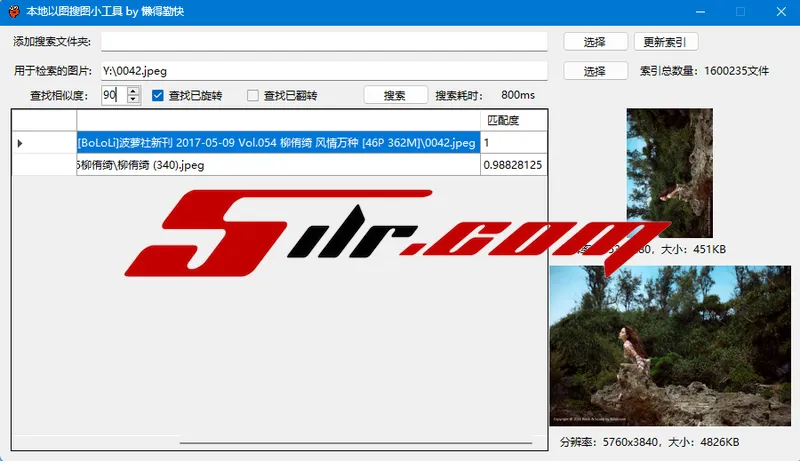Enable the 查找已翻转 checkbox
The image size is (800, 461).
[x=253, y=95]
